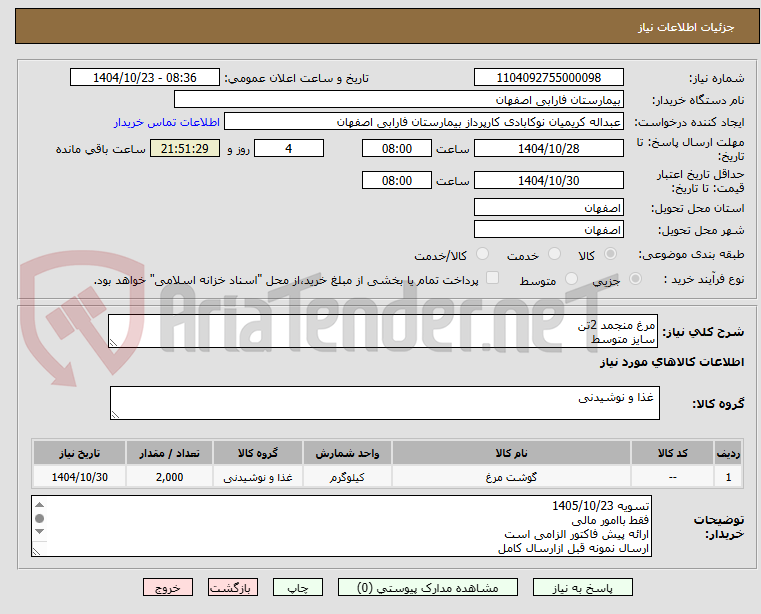Click the نام دستگاه خریدار field
The width and height of the screenshot is (761, 614).
tap(398, 100)
